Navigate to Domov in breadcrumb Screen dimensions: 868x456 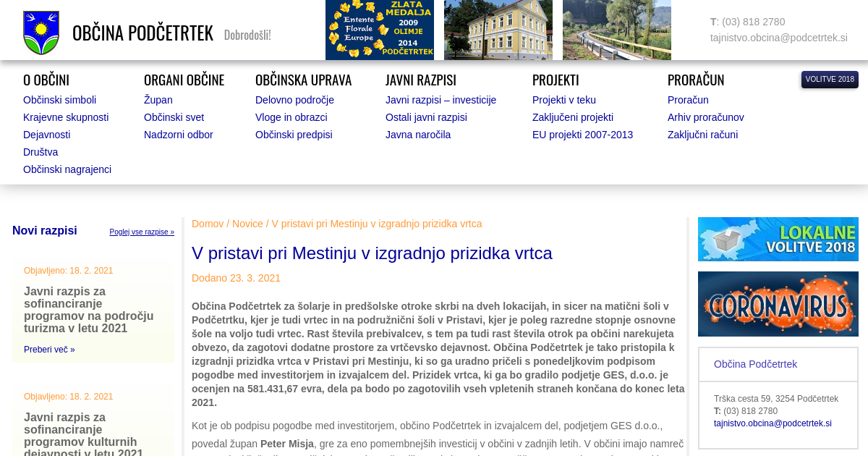click(x=208, y=224)
